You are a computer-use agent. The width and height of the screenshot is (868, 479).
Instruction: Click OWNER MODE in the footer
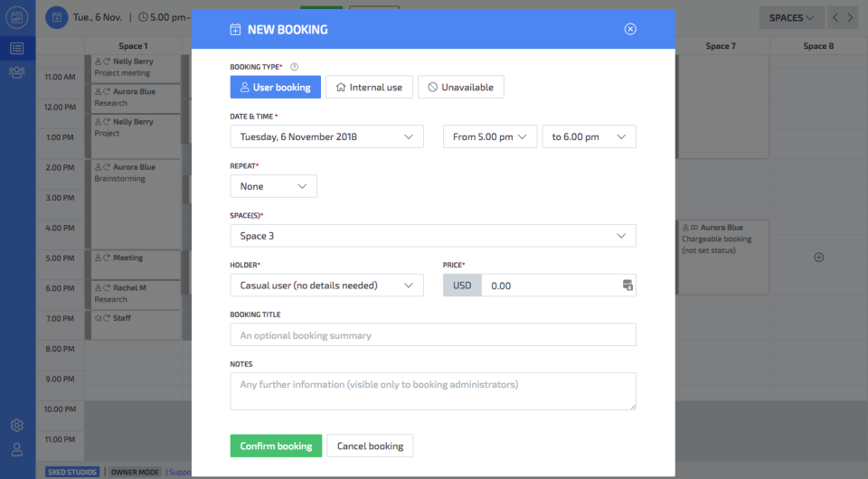pyautogui.click(x=135, y=472)
